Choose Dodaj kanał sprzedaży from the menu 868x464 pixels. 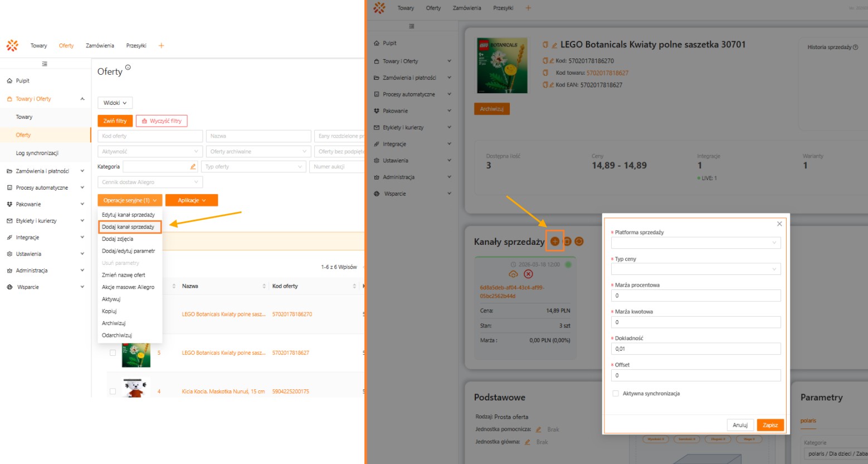[129, 227]
